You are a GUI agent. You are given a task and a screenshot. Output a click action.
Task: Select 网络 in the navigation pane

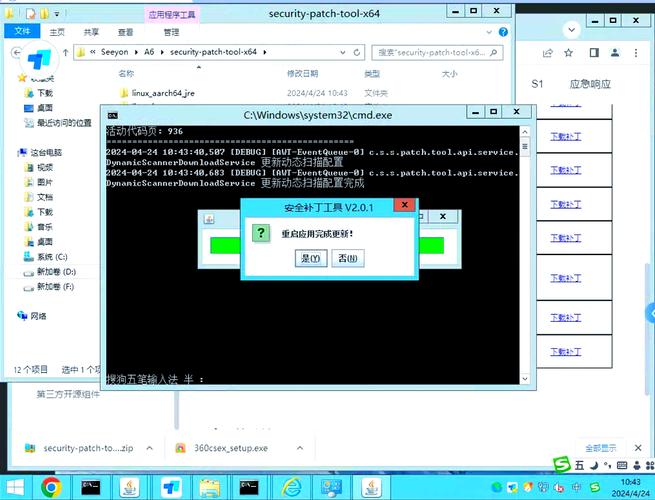(x=39, y=315)
